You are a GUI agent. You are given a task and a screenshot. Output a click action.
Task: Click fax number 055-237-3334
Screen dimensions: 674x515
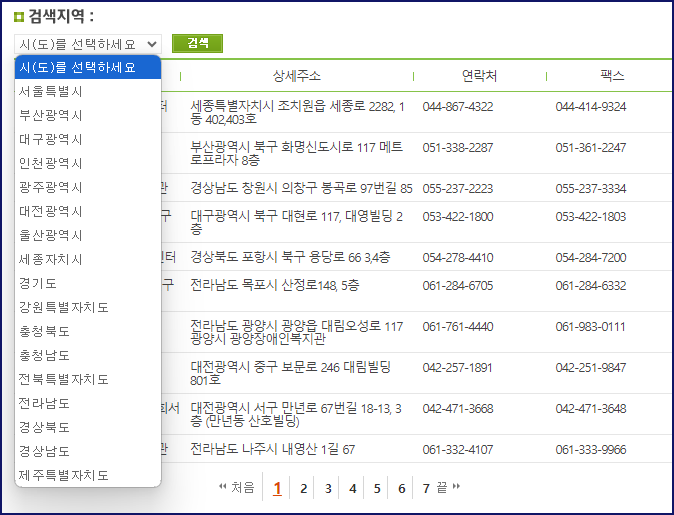(x=591, y=188)
